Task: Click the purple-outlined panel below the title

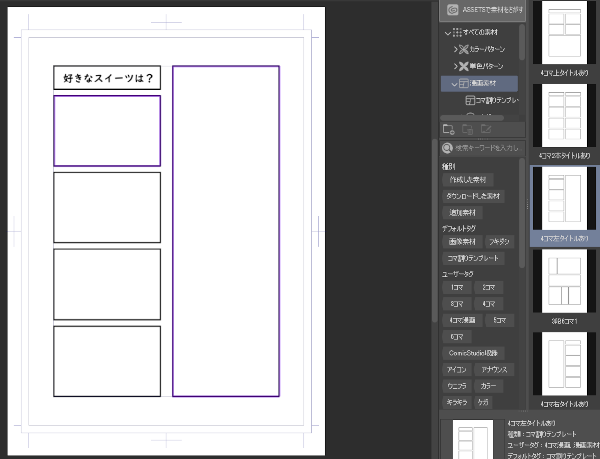Action: (x=107, y=131)
